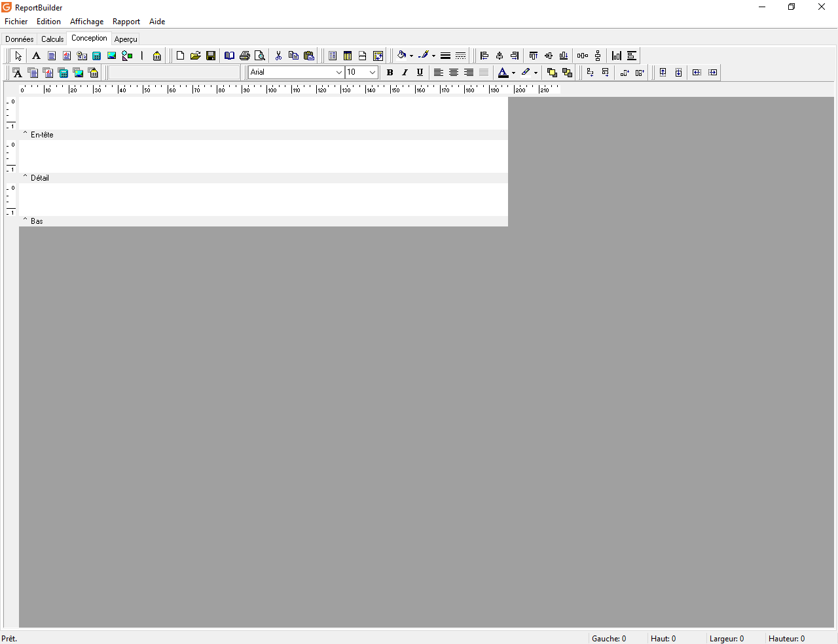Screen dimensions: 838x644
Task: Select the object pointer arrow tool
Action: 18,56
